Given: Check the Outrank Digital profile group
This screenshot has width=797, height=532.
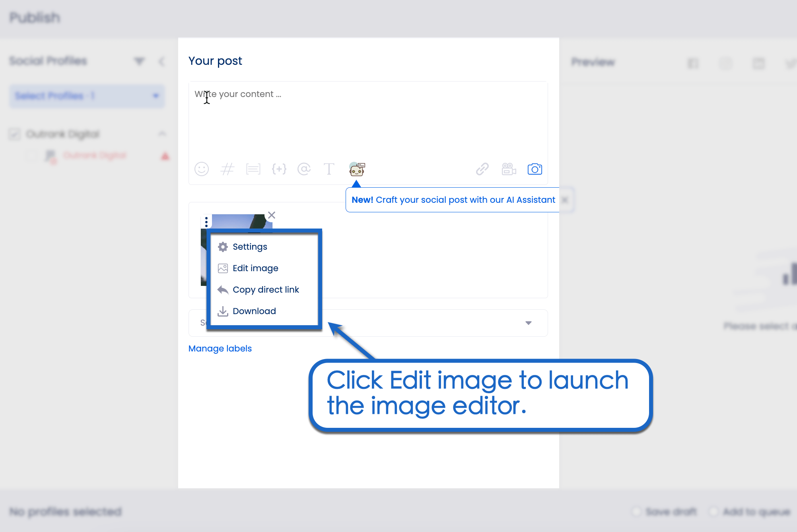Looking at the screenshot, I should point(14,134).
